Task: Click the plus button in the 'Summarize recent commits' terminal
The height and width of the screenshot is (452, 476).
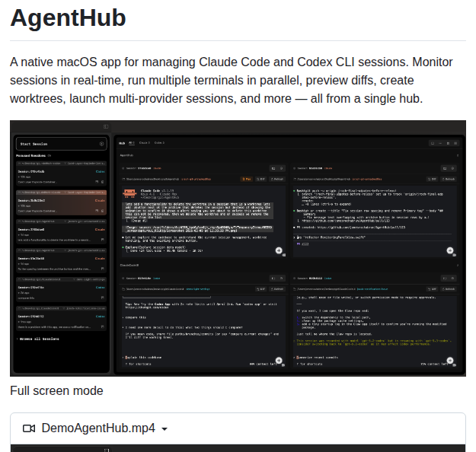Action: tap(450, 360)
